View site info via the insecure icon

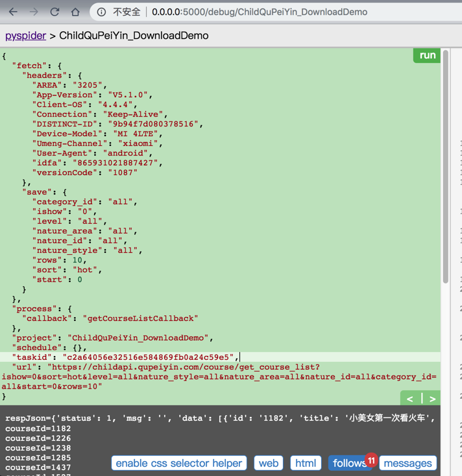(x=101, y=12)
